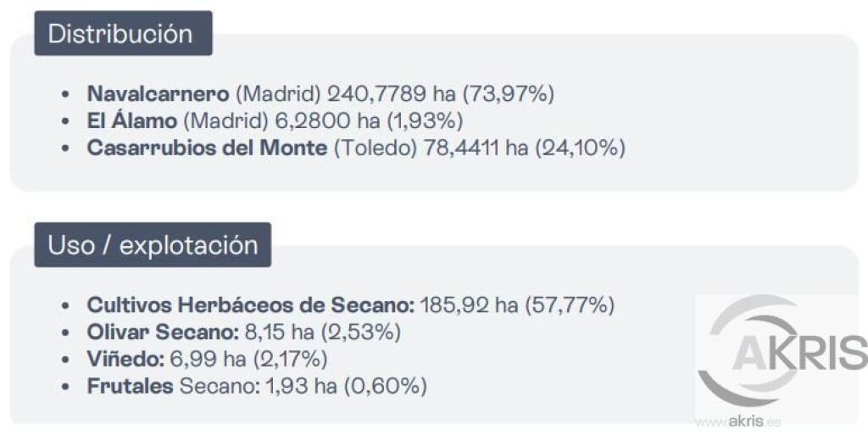The width and height of the screenshot is (868, 436).
Task: Click the Olivar Secano label
Action: (163, 332)
